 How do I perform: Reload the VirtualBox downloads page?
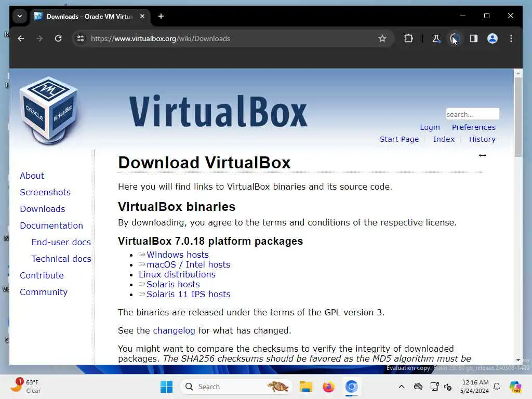click(58, 38)
